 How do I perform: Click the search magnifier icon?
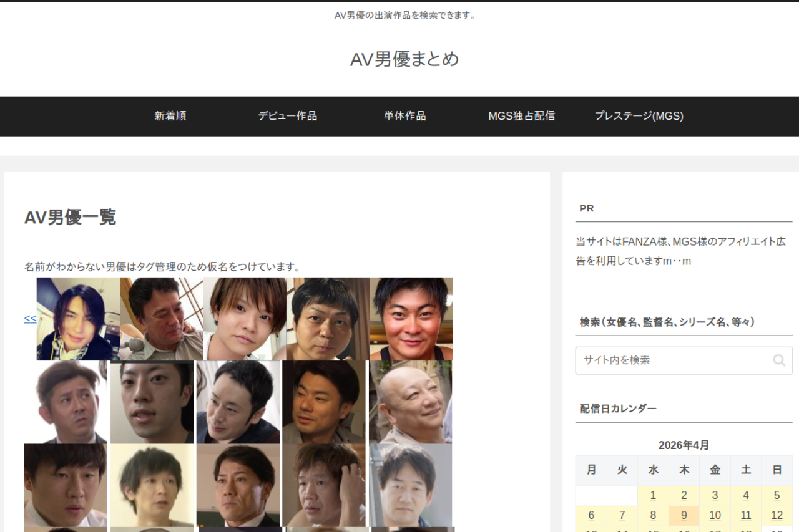click(x=778, y=360)
